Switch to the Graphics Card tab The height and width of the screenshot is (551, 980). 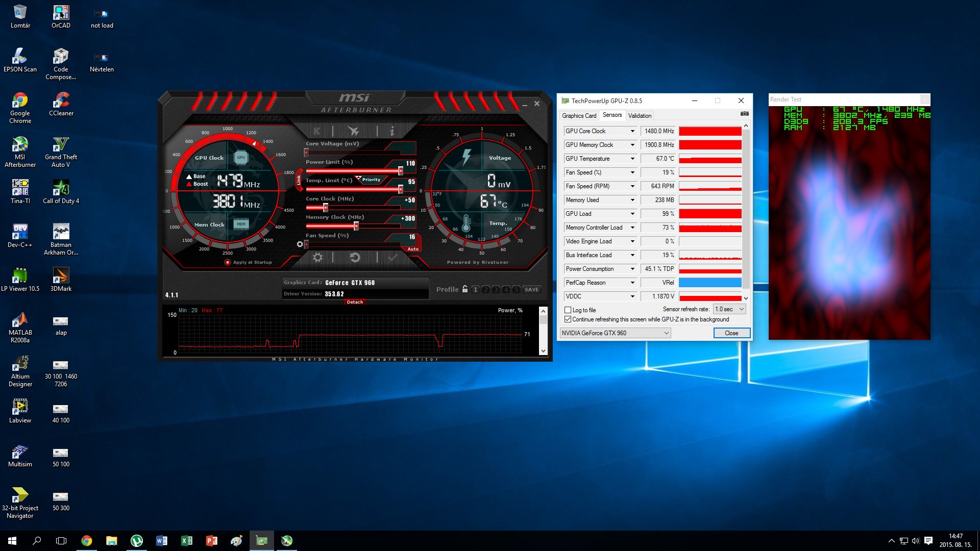tap(579, 116)
